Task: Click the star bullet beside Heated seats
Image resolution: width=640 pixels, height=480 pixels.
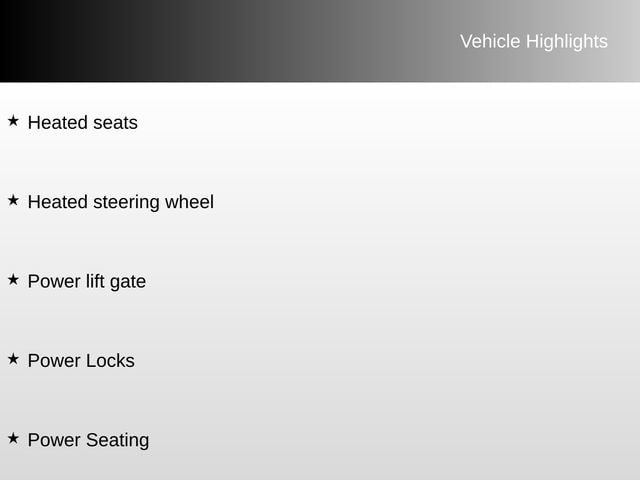Action: point(13,121)
